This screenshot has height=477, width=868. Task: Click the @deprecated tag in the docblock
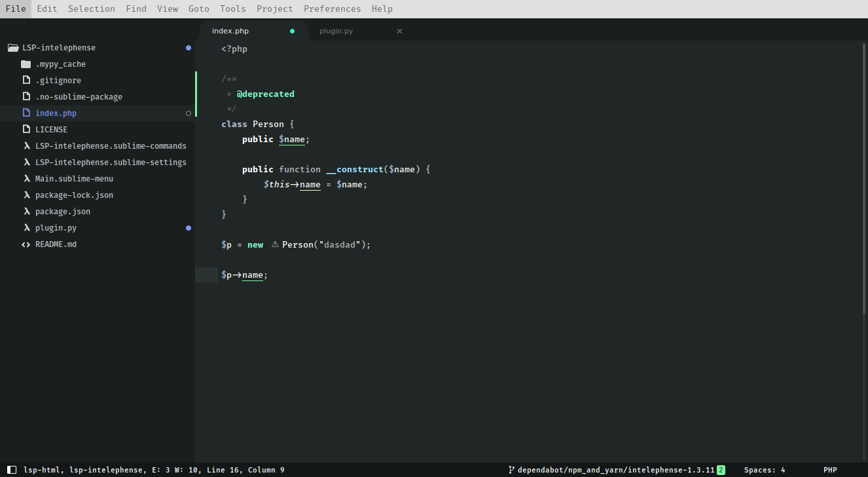(x=266, y=94)
